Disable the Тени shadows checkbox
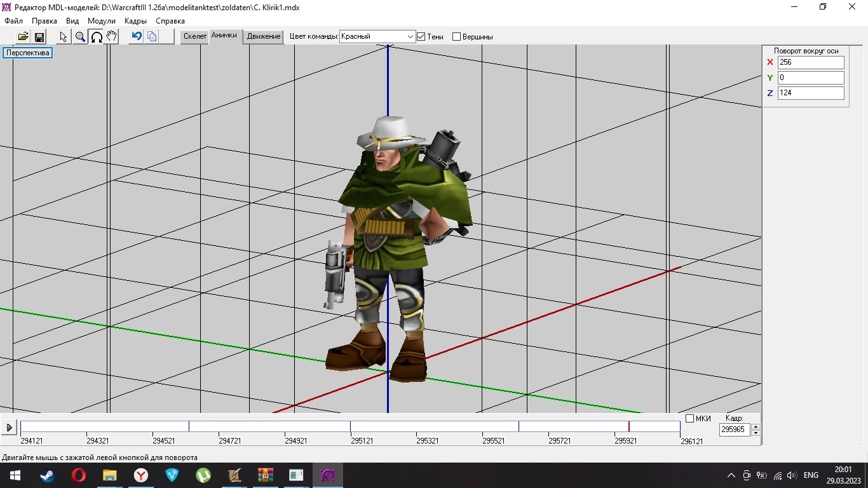 click(x=421, y=37)
